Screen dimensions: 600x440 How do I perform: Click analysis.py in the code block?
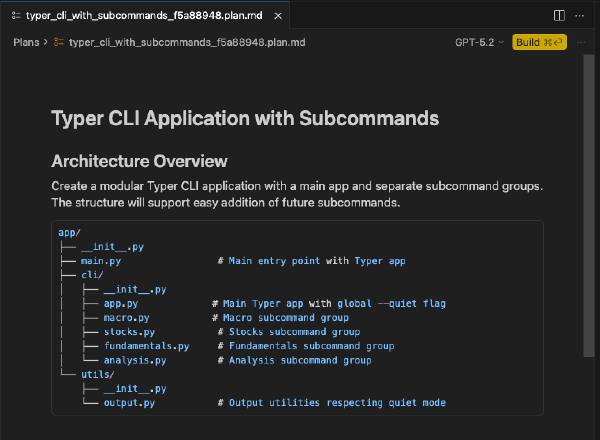pos(135,360)
